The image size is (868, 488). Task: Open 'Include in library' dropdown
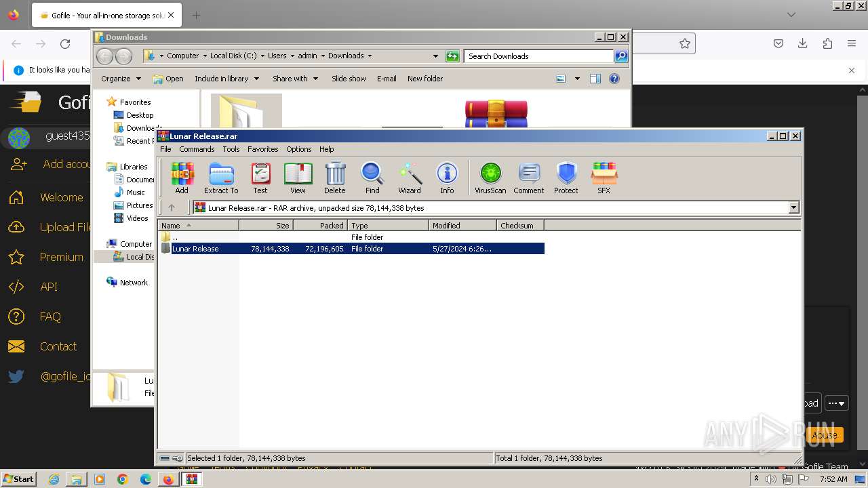tap(226, 79)
